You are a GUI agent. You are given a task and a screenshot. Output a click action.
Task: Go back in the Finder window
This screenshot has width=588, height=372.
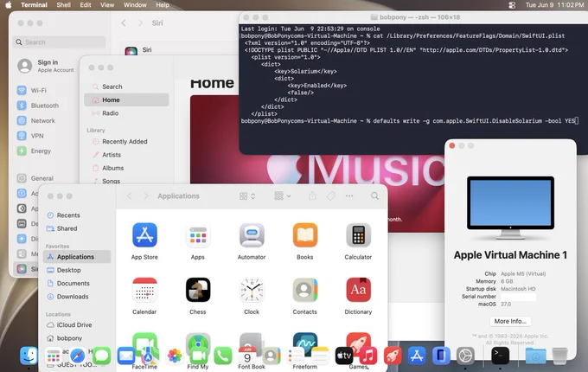[129, 196]
